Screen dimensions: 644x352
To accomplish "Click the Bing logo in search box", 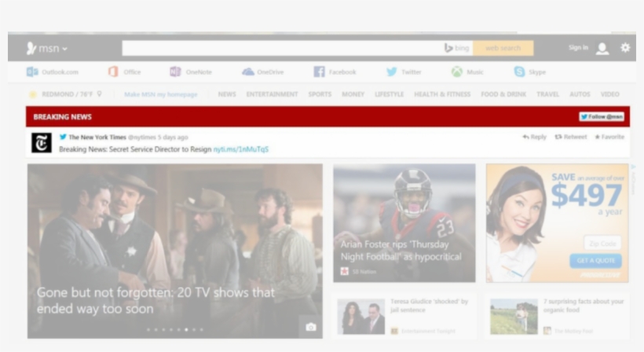I will tap(457, 48).
